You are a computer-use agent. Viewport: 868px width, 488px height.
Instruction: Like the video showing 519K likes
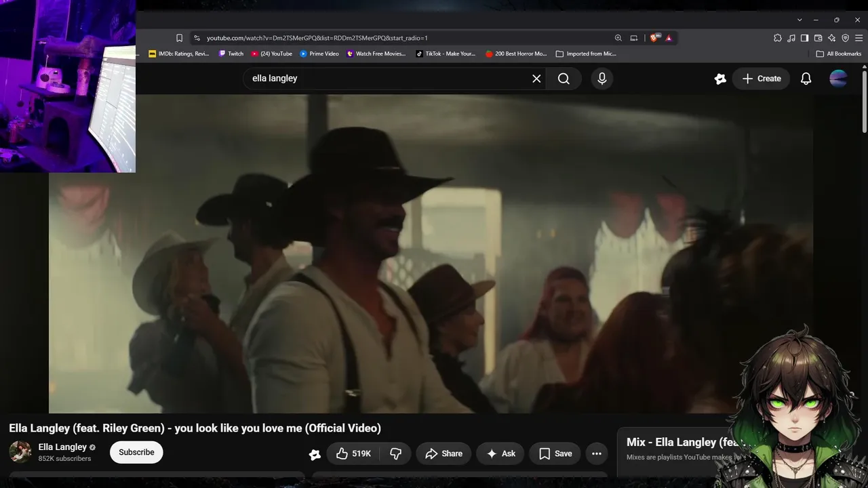pyautogui.click(x=353, y=453)
